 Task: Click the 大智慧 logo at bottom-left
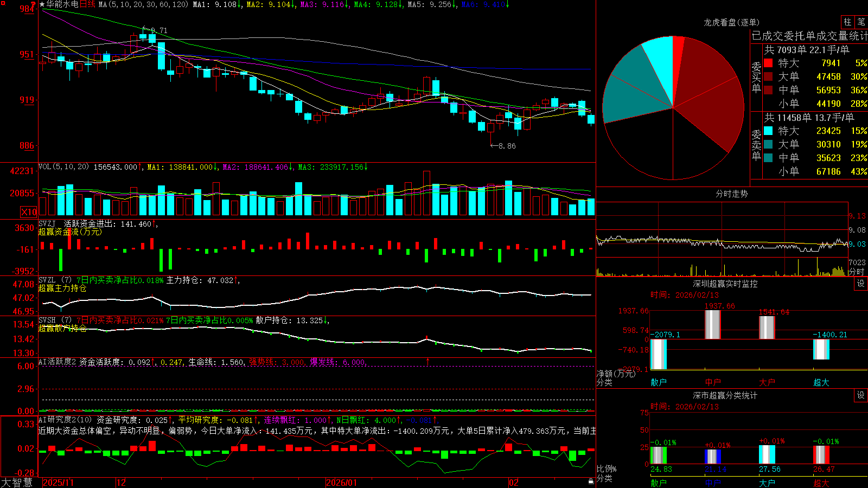(x=17, y=483)
